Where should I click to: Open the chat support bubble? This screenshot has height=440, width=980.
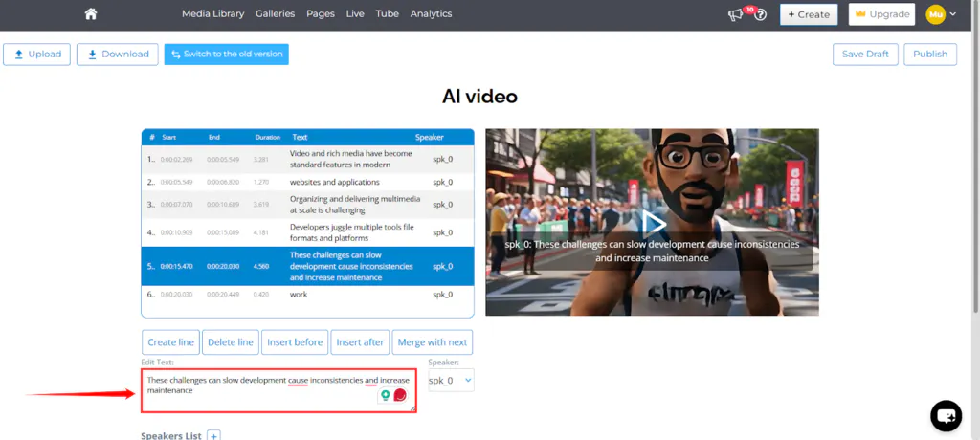[947, 416]
